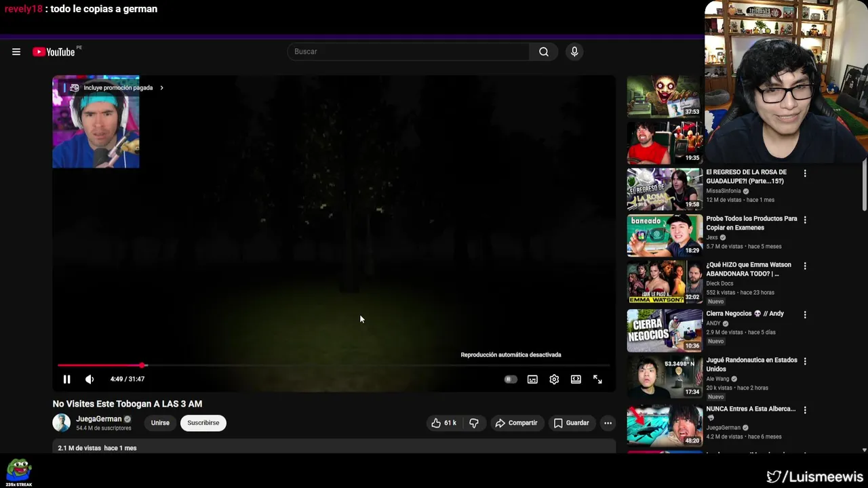The image size is (868, 488).
Task: Open JuegaGerman channel avatar
Action: pyautogui.click(x=62, y=423)
